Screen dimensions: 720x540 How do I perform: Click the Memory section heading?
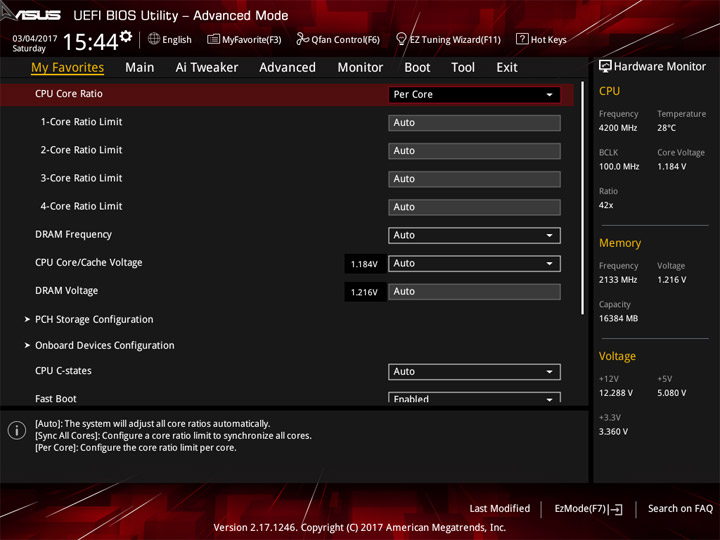click(x=620, y=243)
